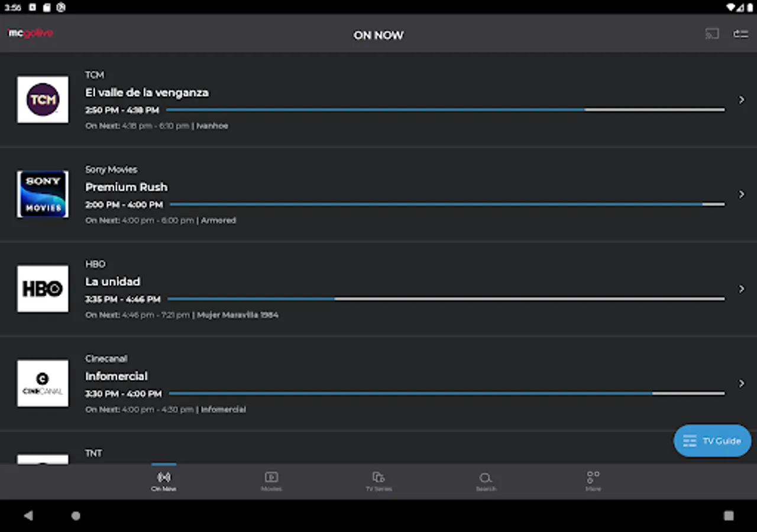Tap the Wi-Fi status icon
757x532 pixels.
point(732,8)
